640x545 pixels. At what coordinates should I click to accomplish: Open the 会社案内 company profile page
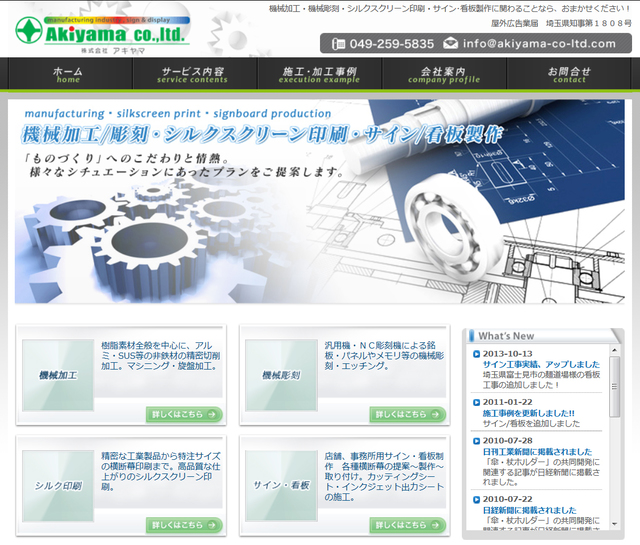[443, 75]
